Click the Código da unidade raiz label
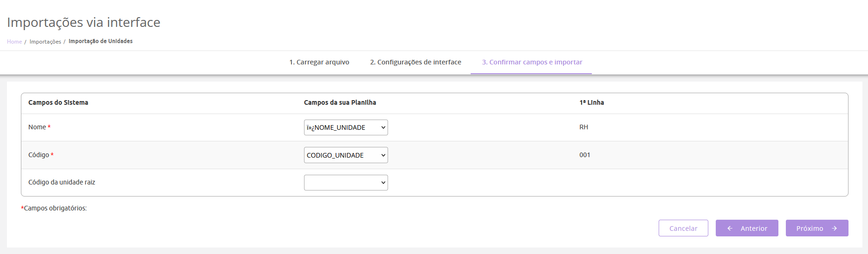868x254 pixels. pyautogui.click(x=62, y=182)
